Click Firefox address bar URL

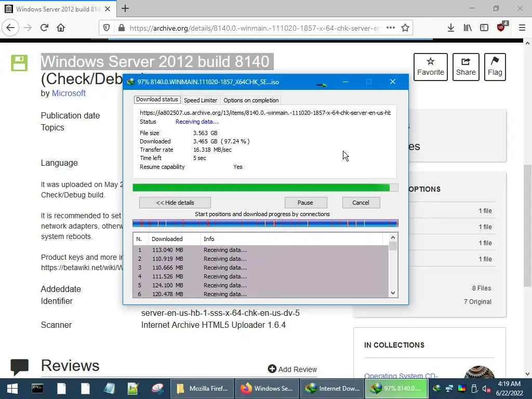[x=255, y=28]
